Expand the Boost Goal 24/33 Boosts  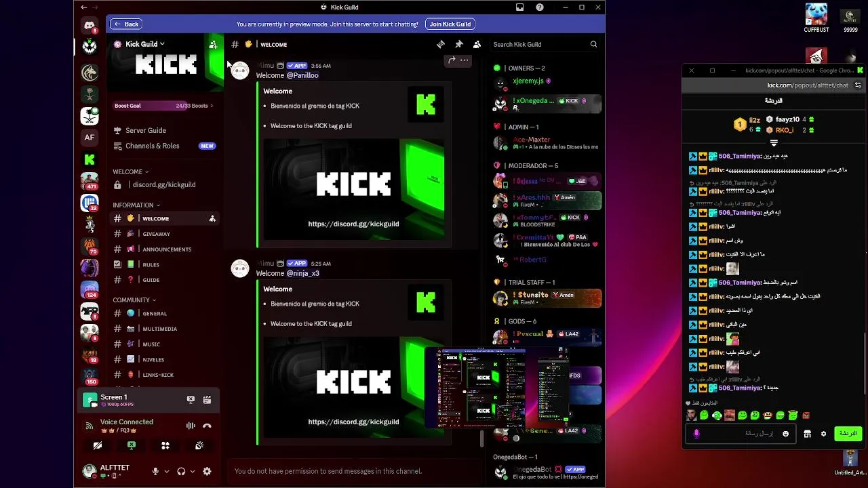coord(163,106)
